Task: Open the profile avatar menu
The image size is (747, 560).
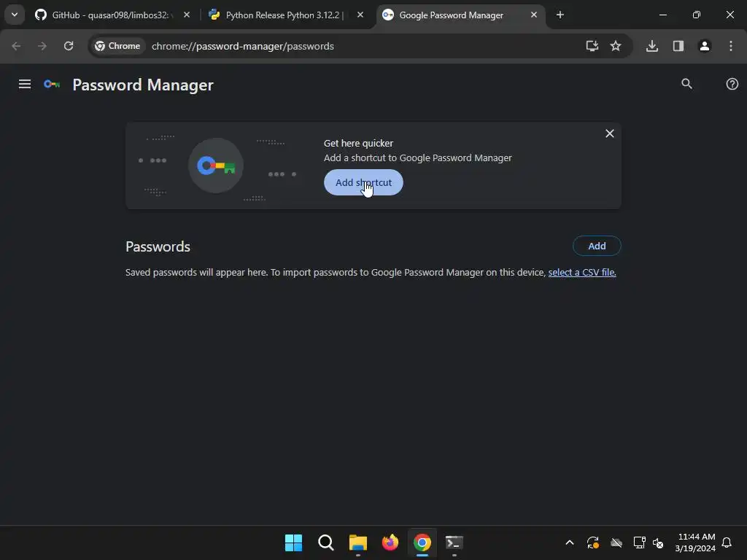Action: [705, 46]
